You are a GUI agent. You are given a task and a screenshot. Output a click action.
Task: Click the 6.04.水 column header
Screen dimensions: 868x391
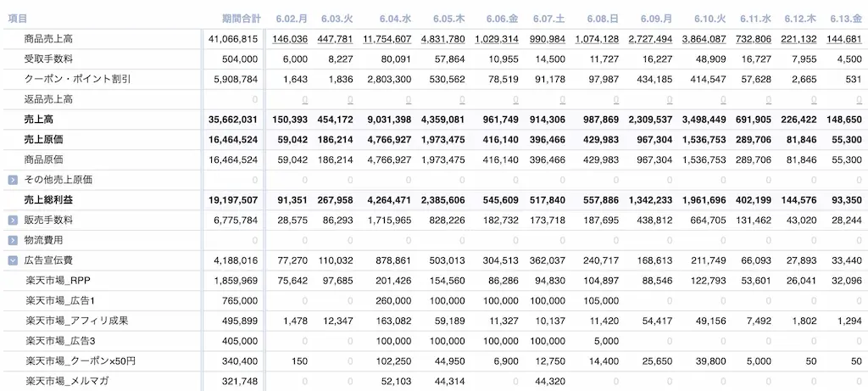pos(395,19)
